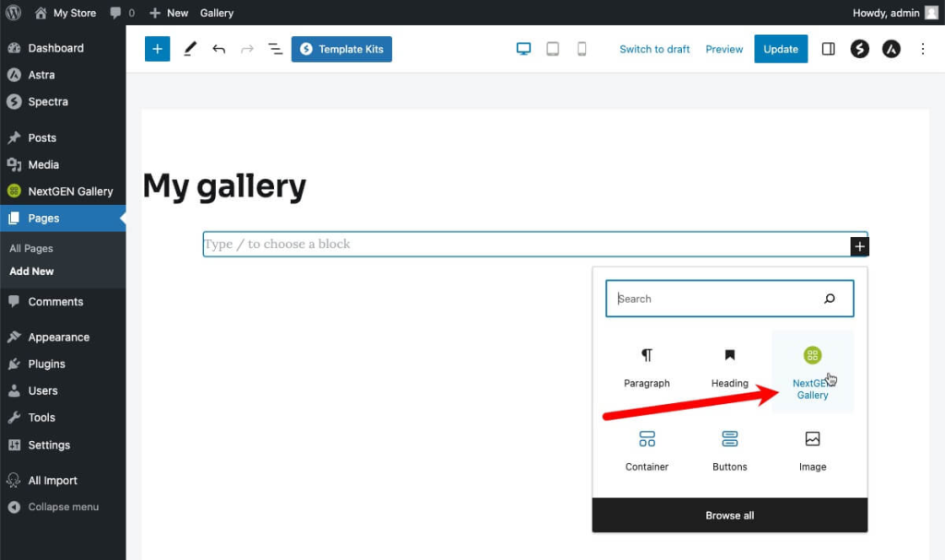Open All Import in sidebar
Screen dimensions: 945x560
tap(63, 481)
